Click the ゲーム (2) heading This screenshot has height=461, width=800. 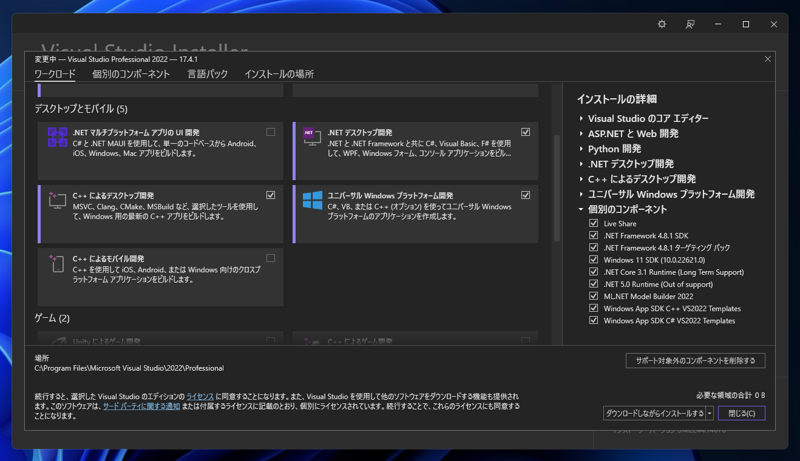52,318
